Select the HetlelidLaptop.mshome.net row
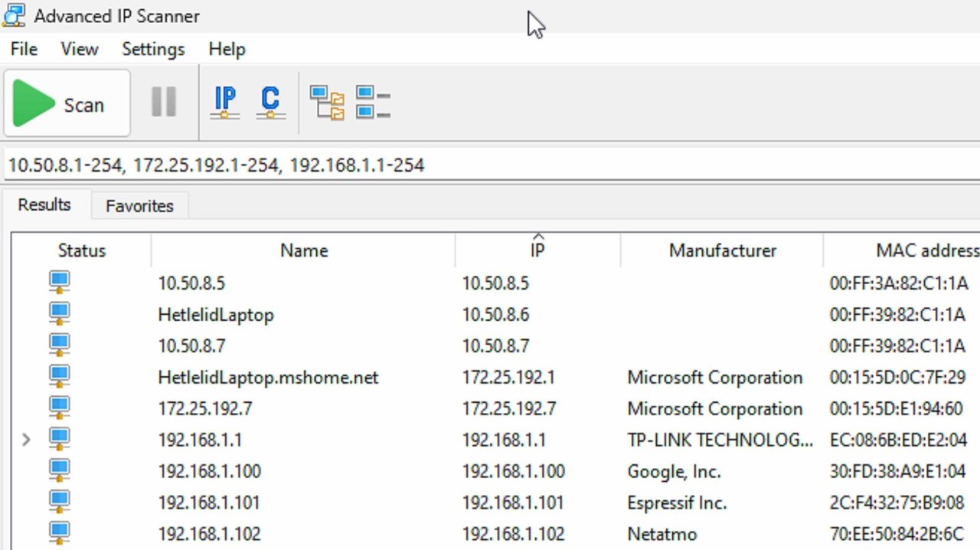 click(x=268, y=377)
